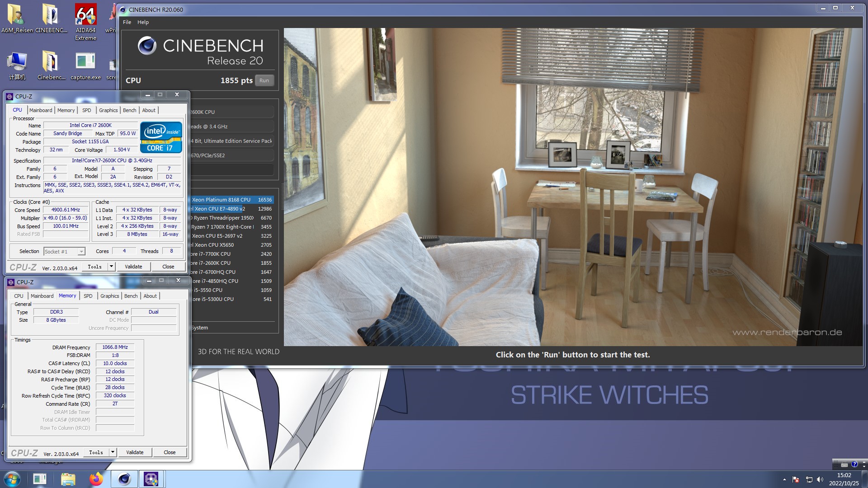Click the Intel Core i7 logo badge

[x=161, y=137]
